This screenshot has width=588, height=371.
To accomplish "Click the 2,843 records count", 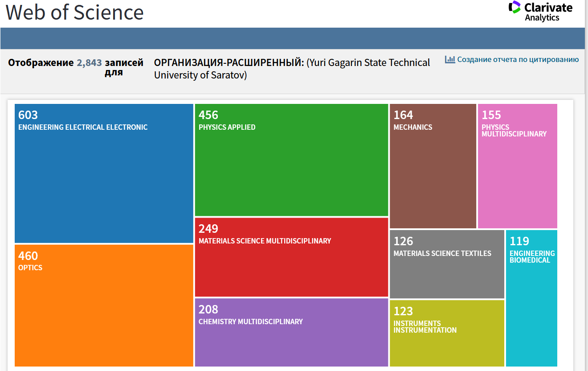I will point(89,62).
